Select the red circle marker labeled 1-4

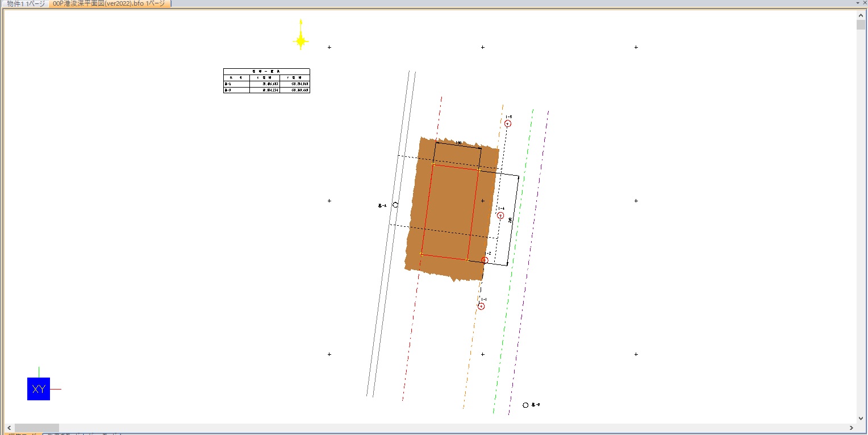tap(500, 216)
